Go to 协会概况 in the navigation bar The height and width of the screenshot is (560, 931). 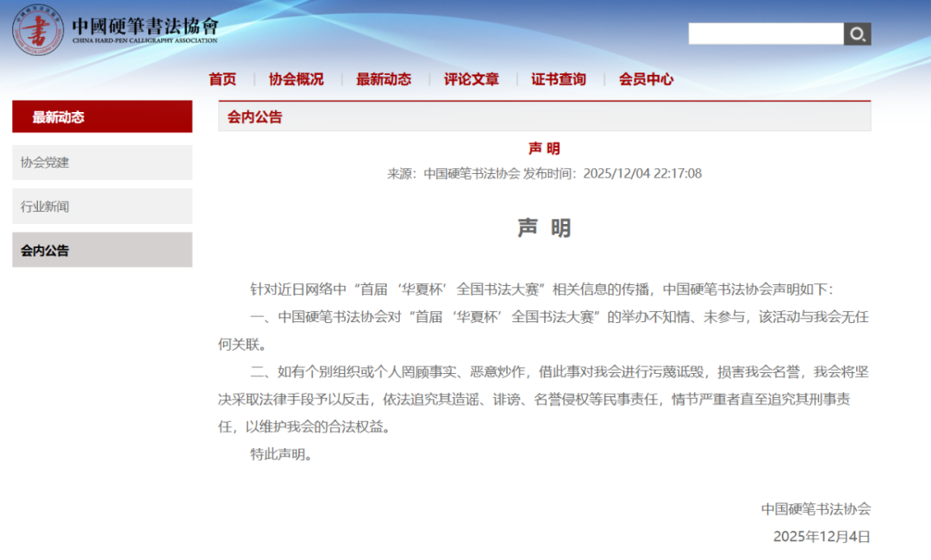coord(296,79)
